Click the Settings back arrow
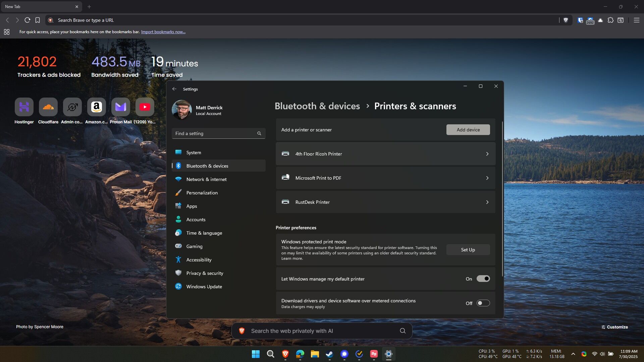 [174, 89]
